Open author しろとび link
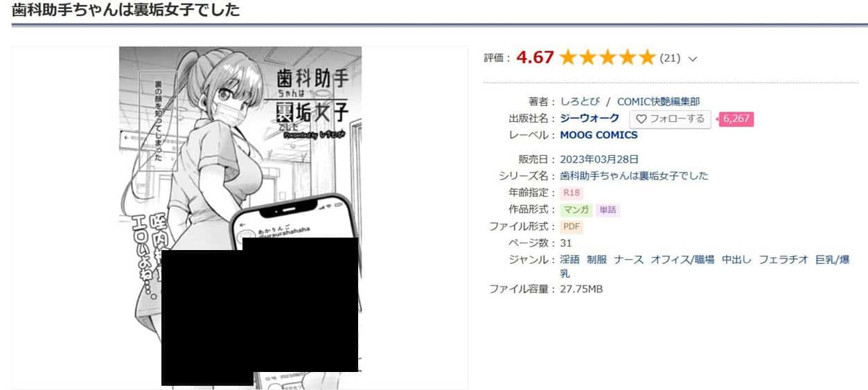The height and width of the screenshot is (390, 868). [x=581, y=102]
